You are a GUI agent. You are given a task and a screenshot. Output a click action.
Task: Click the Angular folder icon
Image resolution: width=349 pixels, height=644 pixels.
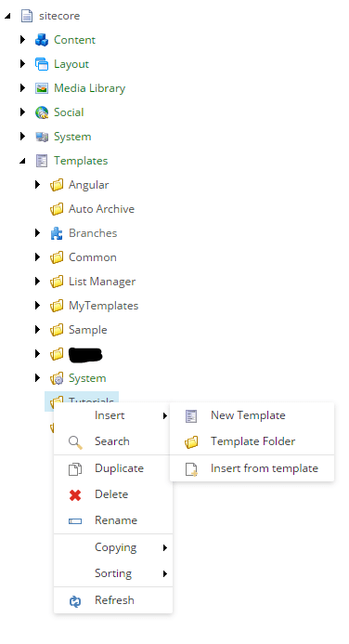tap(57, 185)
